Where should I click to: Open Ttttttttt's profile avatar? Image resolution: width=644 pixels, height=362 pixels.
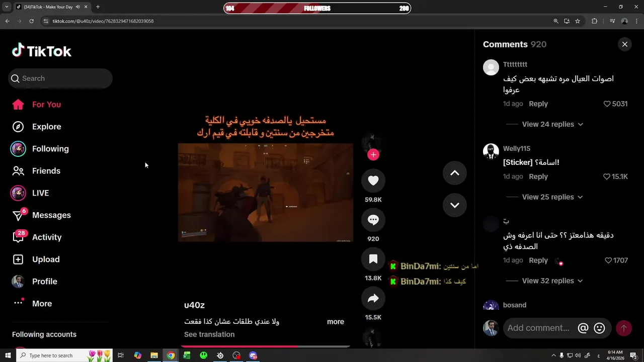pyautogui.click(x=491, y=67)
